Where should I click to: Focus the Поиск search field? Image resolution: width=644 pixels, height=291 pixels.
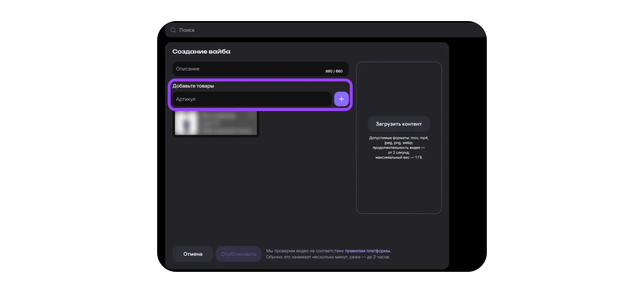point(287,30)
